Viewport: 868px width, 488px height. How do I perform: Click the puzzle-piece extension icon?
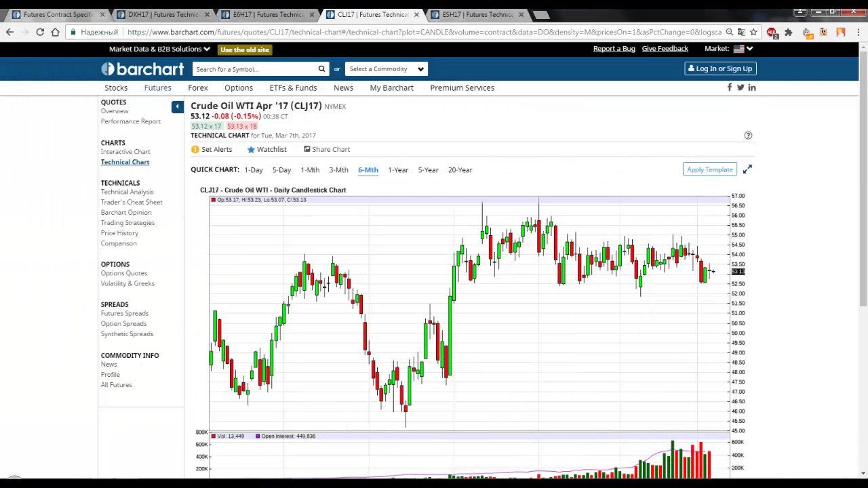tap(789, 32)
